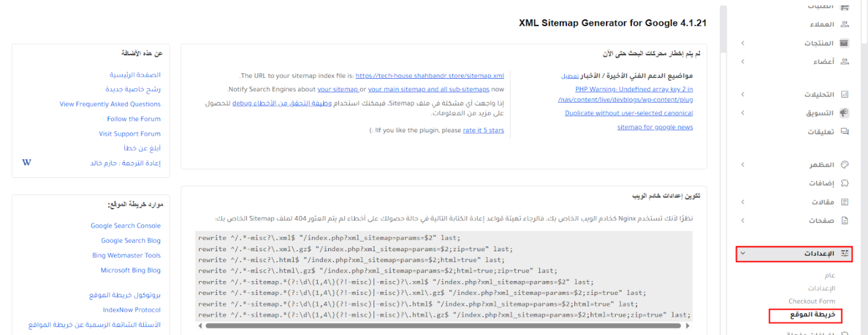Viewport: 868px width, 335px height.
Task: Click the Pages (صفحات) document icon
Action: click(844, 221)
